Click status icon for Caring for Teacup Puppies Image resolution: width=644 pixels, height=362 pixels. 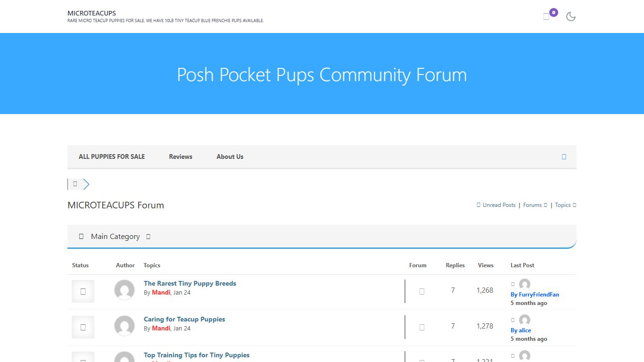[83, 327]
